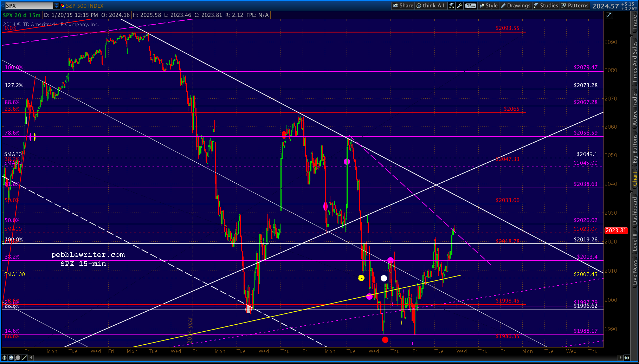Open the Trade sidebar tab
This screenshot has height=364, width=639.
[x=634, y=22]
